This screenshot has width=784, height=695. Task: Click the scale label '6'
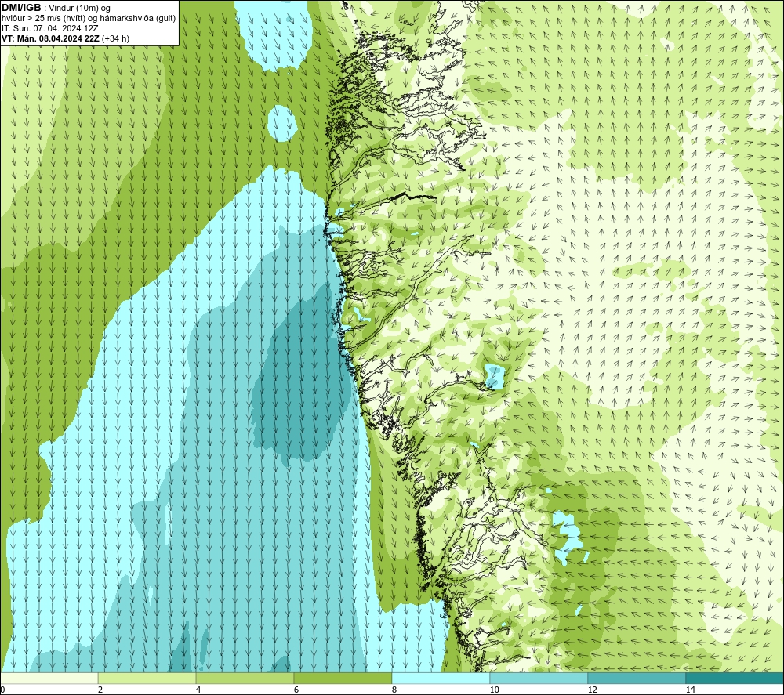tap(296, 690)
